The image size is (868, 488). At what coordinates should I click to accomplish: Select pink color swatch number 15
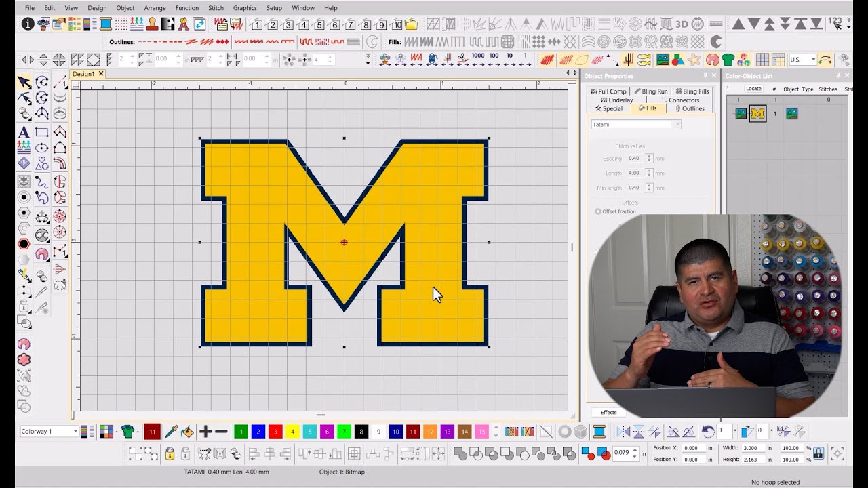481,432
